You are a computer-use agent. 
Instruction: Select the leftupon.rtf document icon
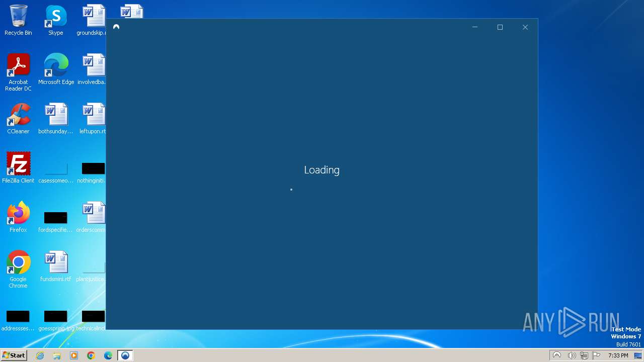click(93, 119)
